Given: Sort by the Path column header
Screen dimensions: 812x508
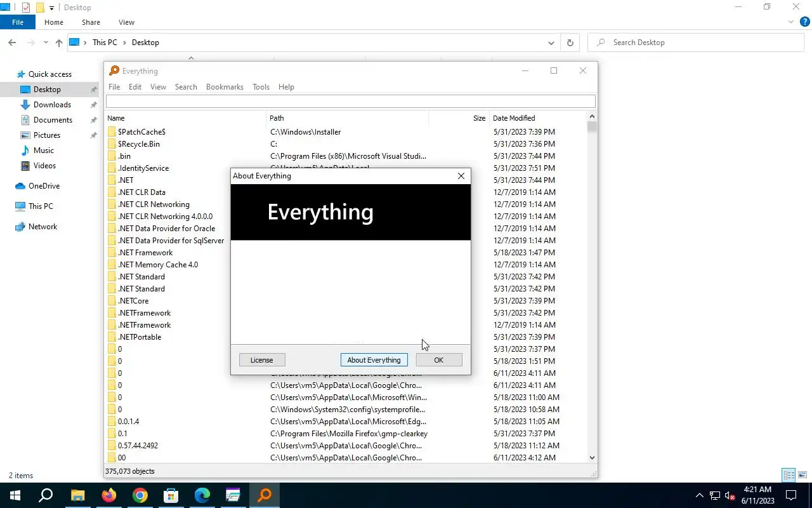Looking at the screenshot, I should 348,118.
